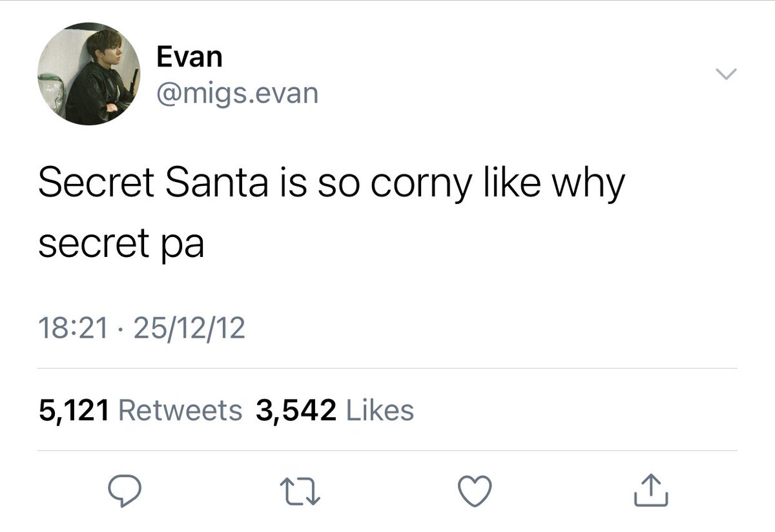Select the word "Retweets" label
Screen dimensions: 775x532
(181, 409)
